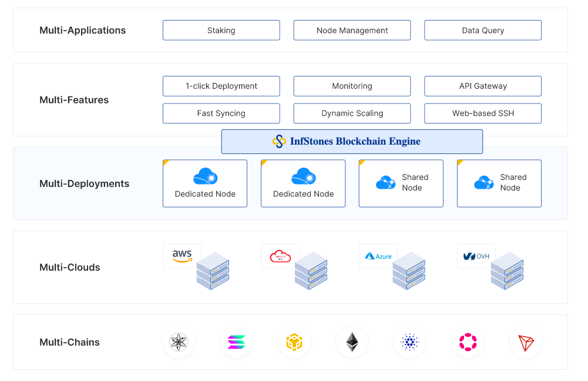Click the Dynamic Scaling feature box
This screenshot has width=588, height=381.
(x=352, y=113)
